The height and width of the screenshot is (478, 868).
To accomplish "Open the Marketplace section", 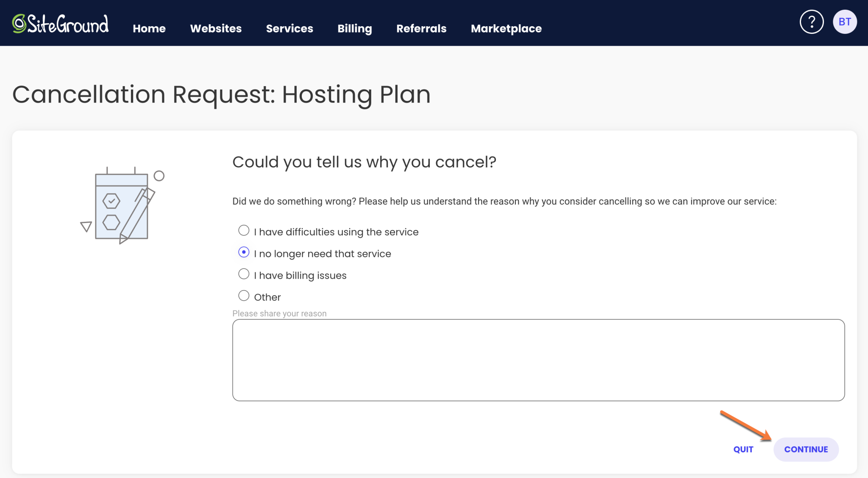I will (506, 28).
